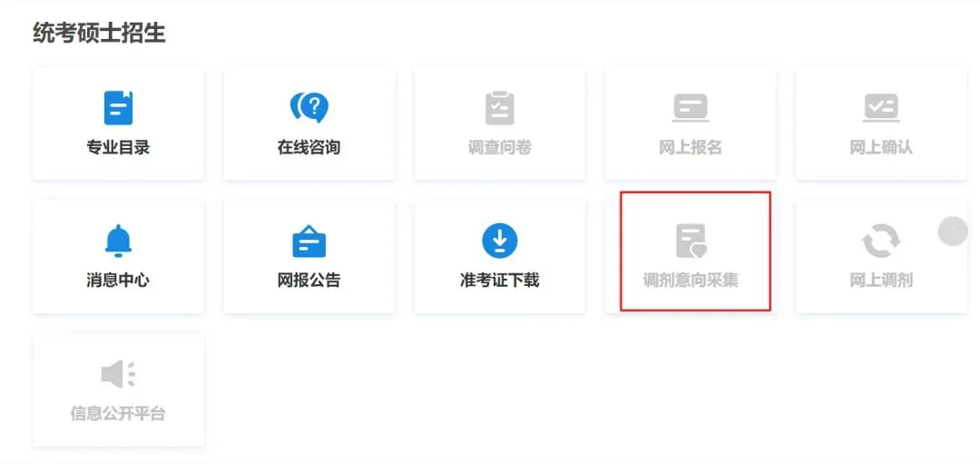Select the 调查问卷 clipboard icon
The image size is (980, 463).
coord(499,108)
